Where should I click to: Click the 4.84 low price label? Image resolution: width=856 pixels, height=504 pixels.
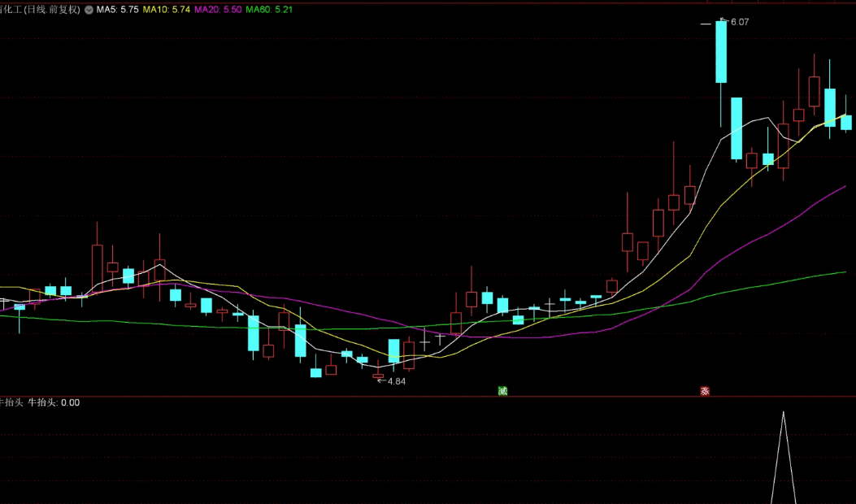(397, 381)
